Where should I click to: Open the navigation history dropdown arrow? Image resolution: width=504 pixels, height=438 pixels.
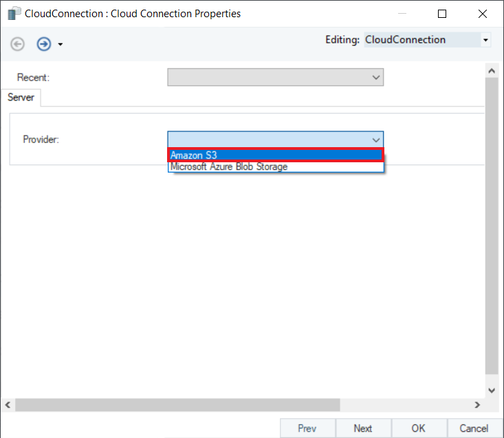(x=61, y=44)
